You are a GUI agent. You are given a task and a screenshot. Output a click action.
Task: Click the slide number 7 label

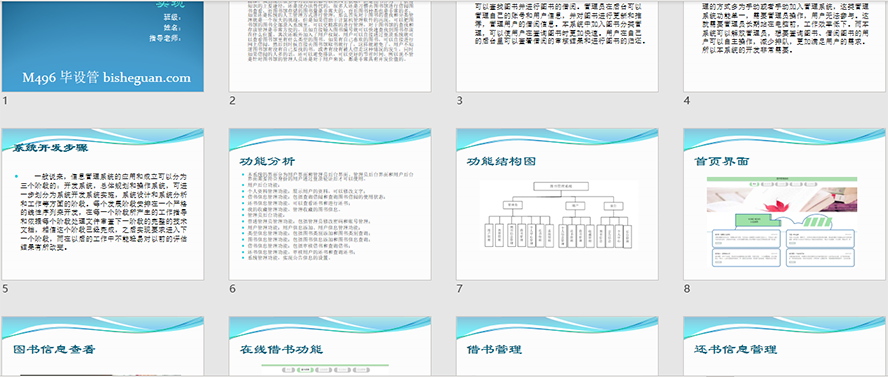459,289
